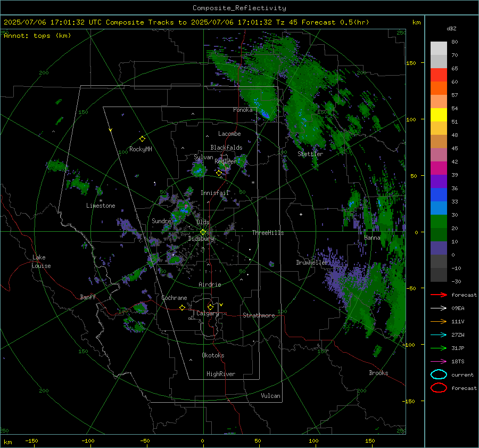Select the royal blue 33-36 dBZ swatch
The image size is (479, 448).
pos(439,195)
